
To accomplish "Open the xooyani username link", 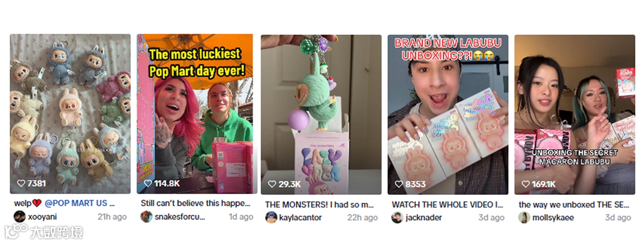I will (x=42, y=217).
